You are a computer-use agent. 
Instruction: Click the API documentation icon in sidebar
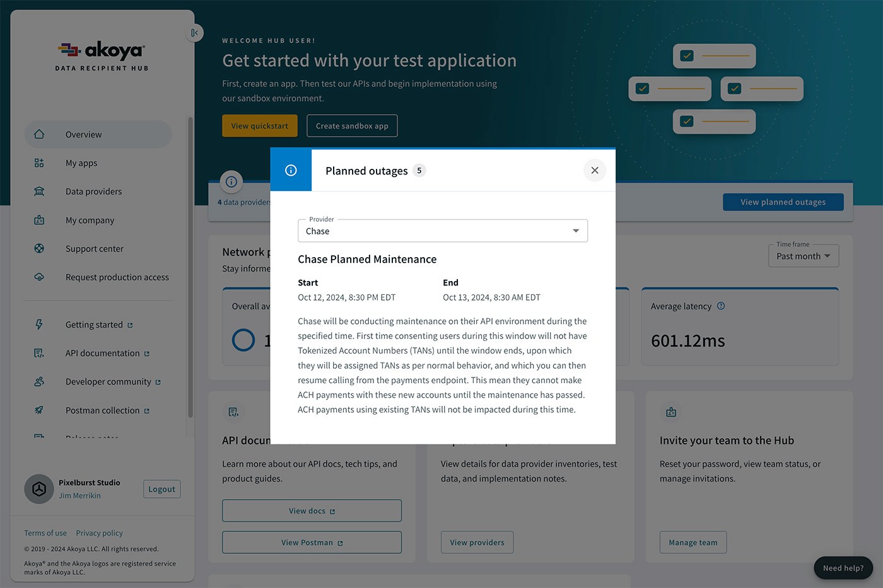pos(39,353)
